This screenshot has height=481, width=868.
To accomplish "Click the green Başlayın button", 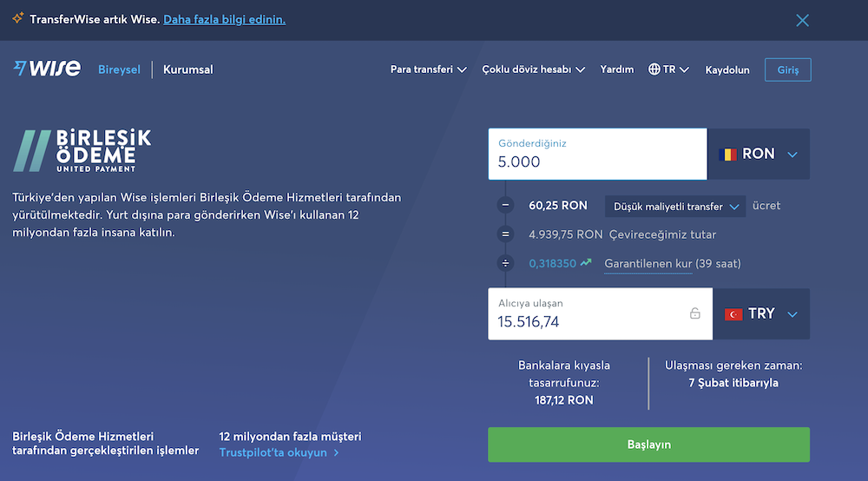I will coord(648,445).
